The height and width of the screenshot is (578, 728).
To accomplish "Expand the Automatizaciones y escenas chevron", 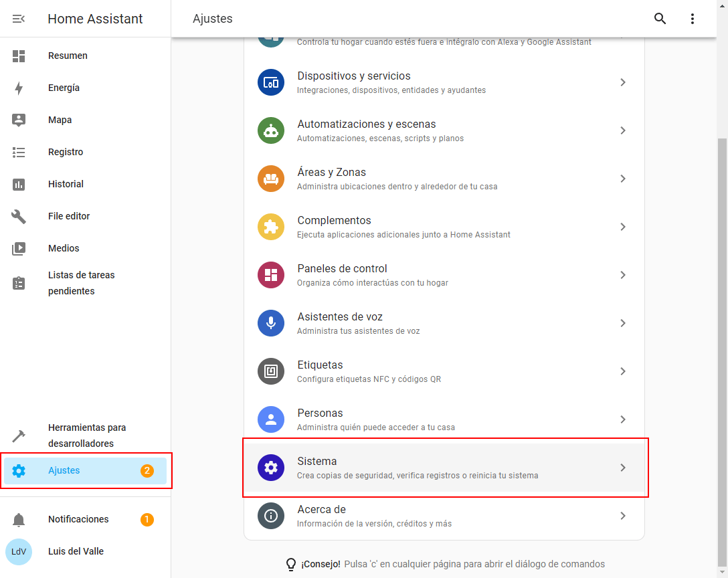I will [623, 131].
